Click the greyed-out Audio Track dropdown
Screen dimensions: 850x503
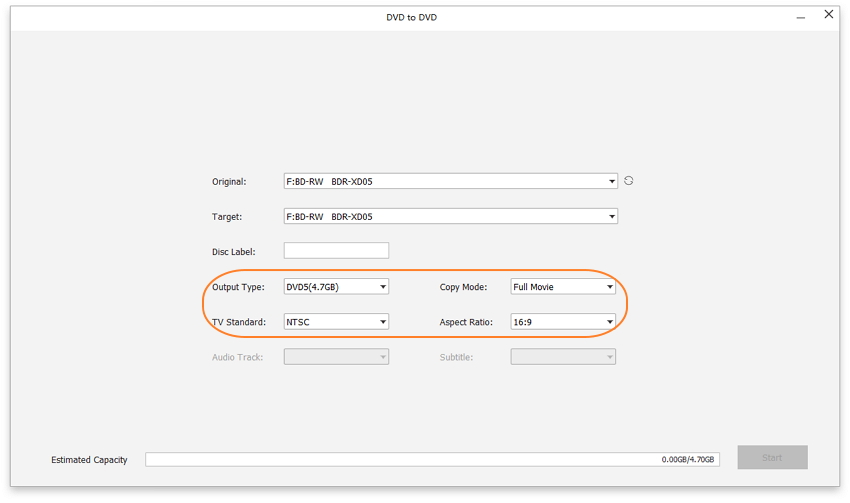pos(336,357)
